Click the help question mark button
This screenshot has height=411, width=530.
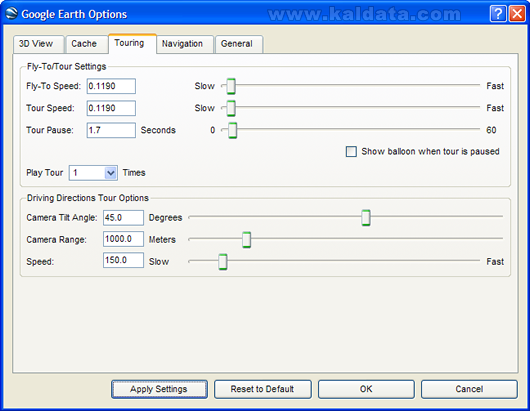tap(498, 14)
